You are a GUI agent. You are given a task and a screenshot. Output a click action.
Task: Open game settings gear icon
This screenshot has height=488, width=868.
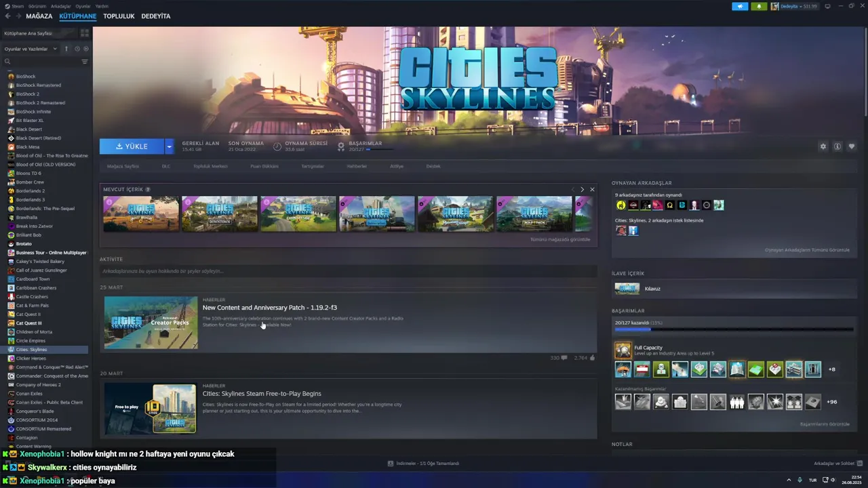point(823,146)
